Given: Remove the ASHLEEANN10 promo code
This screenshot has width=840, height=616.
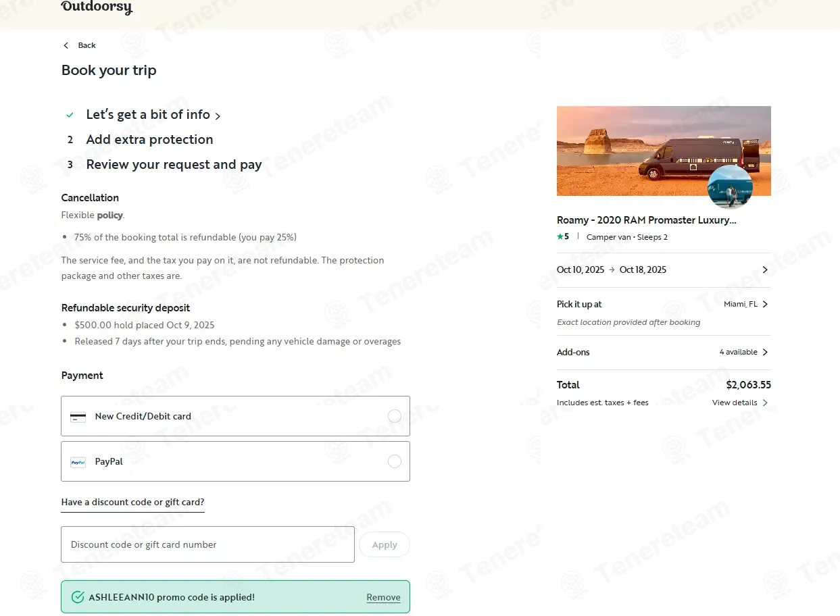Looking at the screenshot, I should coord(383,597).
